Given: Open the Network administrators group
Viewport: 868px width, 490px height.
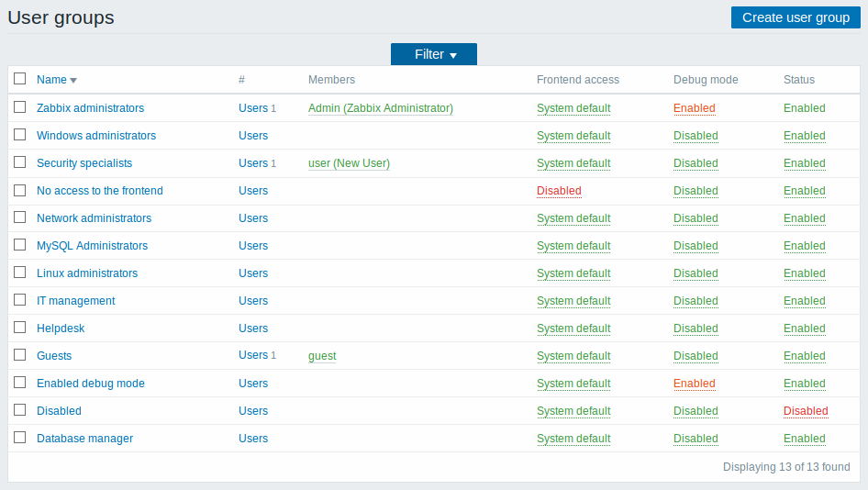Looking at the screenshot, I should [x=94, y=218].
